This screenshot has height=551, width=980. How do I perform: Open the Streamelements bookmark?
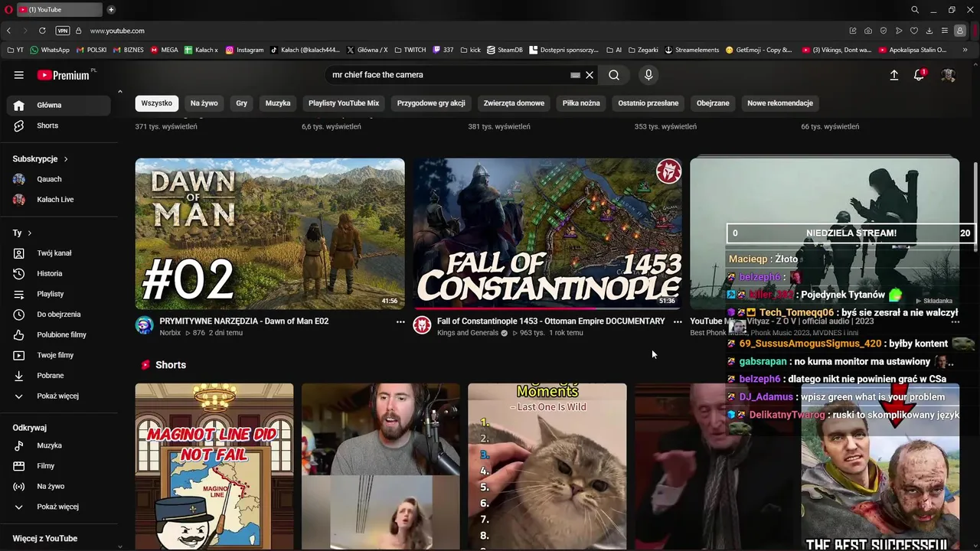[x=692, y=50]
